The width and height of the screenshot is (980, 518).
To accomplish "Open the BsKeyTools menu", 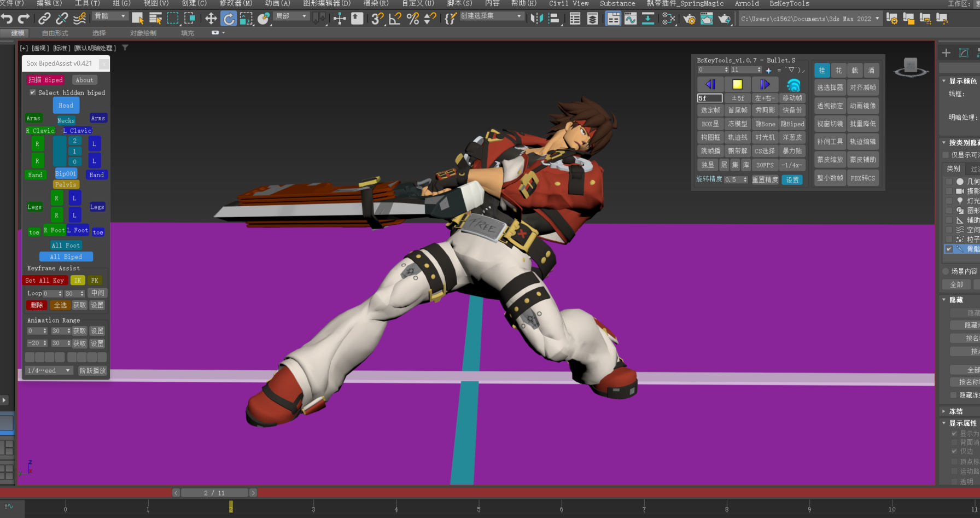I will 789,3.
